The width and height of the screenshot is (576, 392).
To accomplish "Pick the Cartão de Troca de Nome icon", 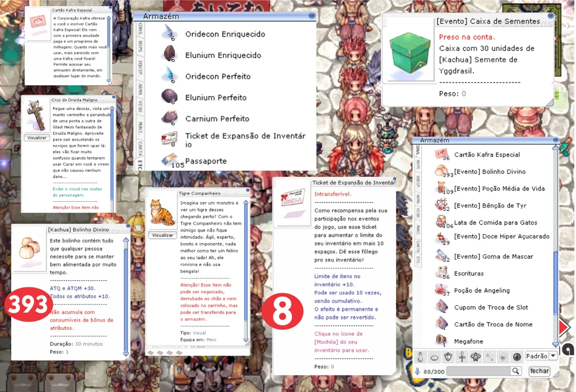I will pos(441,323).
